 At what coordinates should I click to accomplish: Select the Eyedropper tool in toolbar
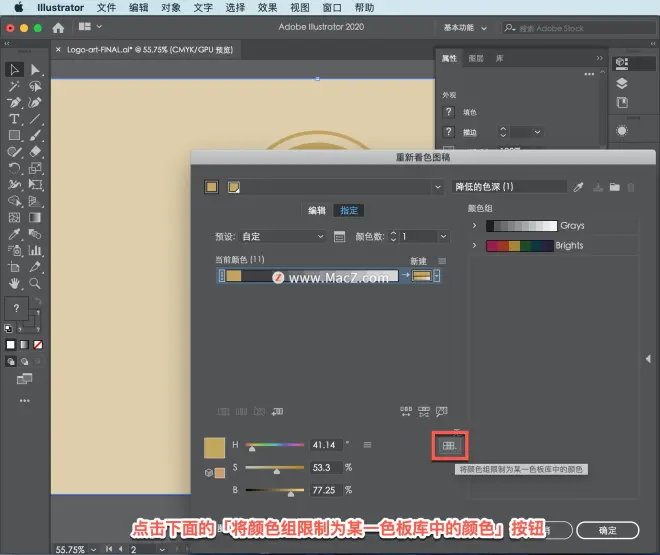click(x=14, y=234)
